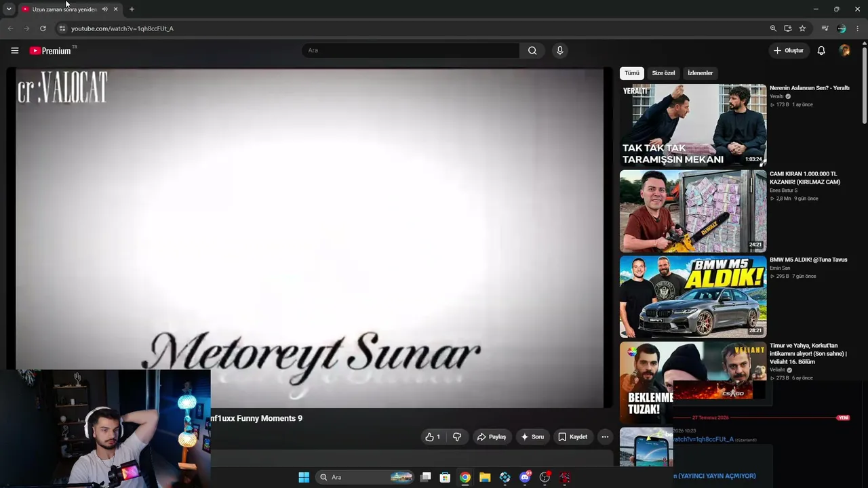Open more actions three-dot menu below video
This screenshot has height=488, width=868.
605,437
